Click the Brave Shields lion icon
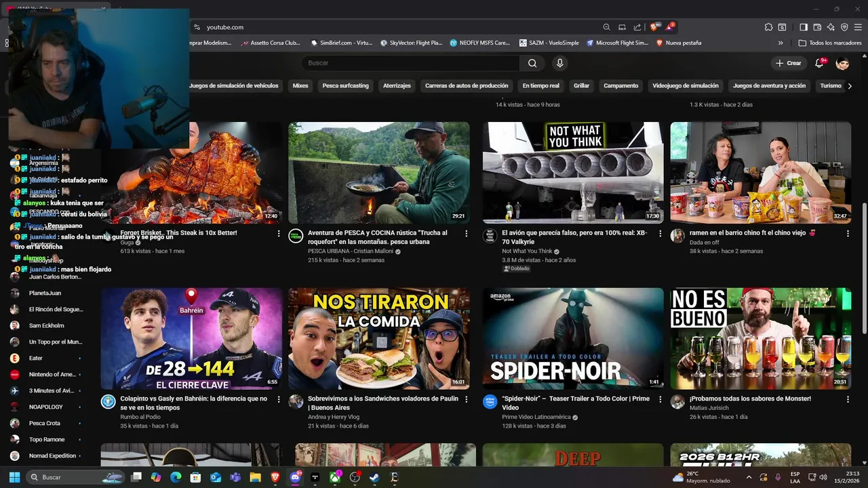Viewport: 868px width, 488px height. click(654, 27)
